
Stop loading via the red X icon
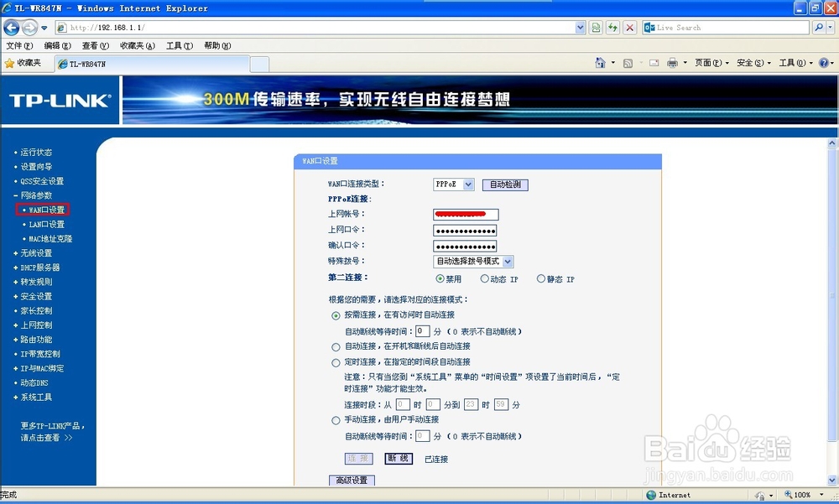pos(629,27)
